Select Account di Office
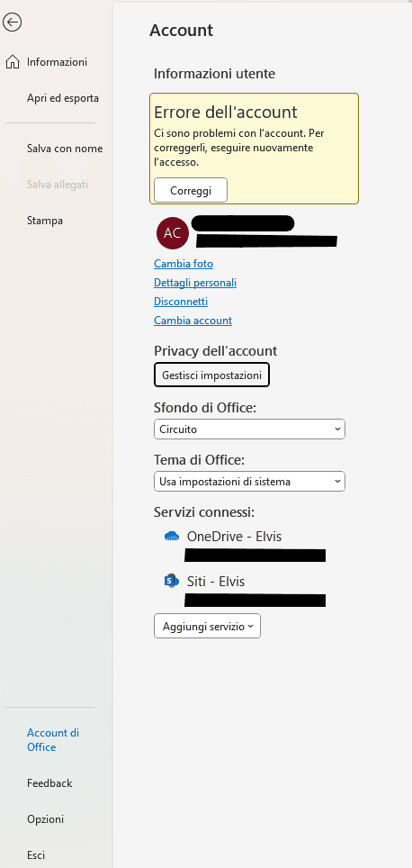Viewport: 412px width, 868px height. point(53,739)
